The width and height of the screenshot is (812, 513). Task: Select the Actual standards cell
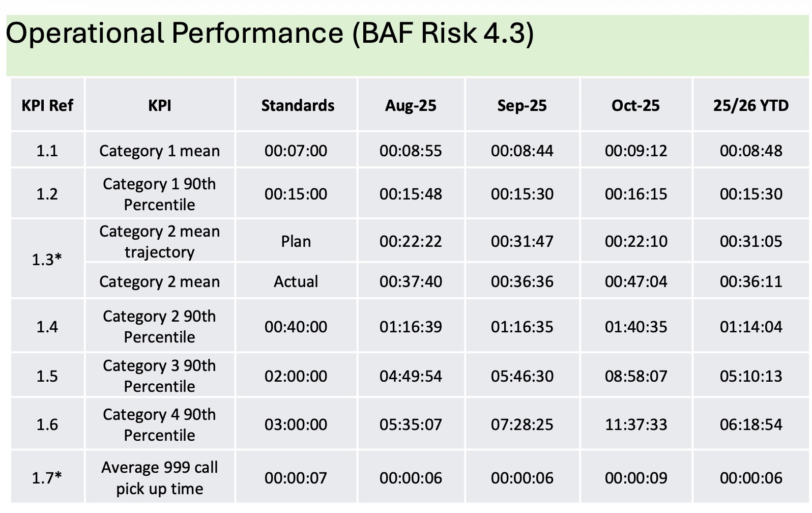[296, 282]
